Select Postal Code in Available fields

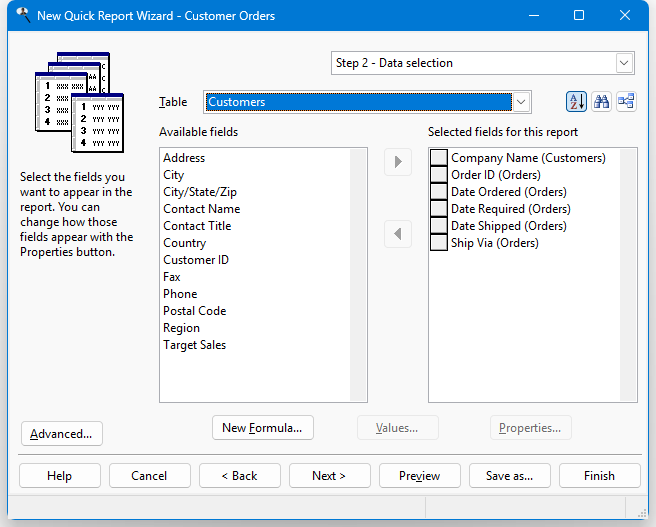[195, 311]
